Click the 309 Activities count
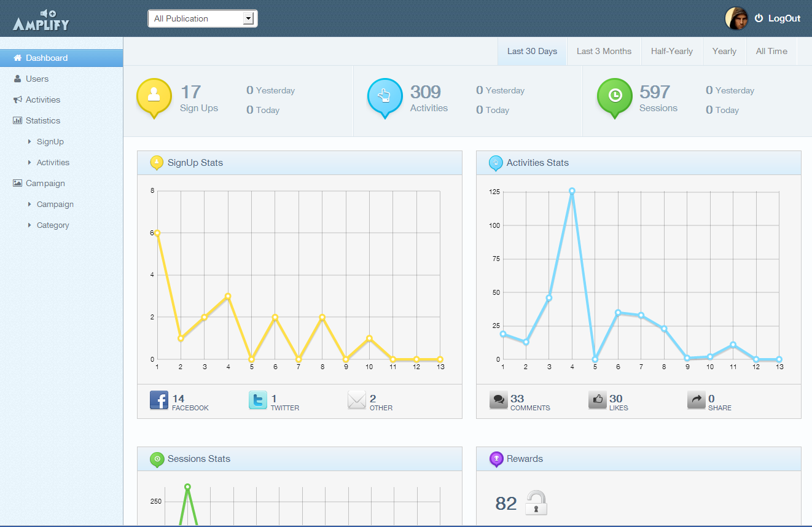 (x=426, y=92)
